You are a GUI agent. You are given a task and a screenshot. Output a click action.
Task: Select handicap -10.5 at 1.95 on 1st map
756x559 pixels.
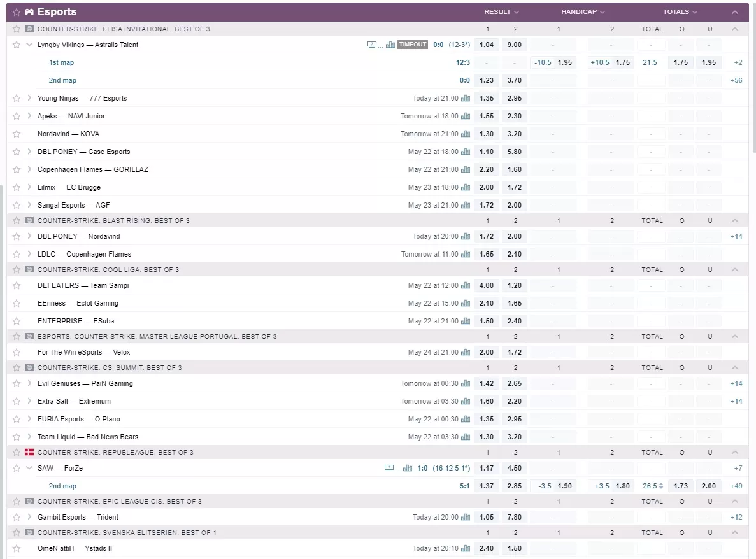(553, 62)
